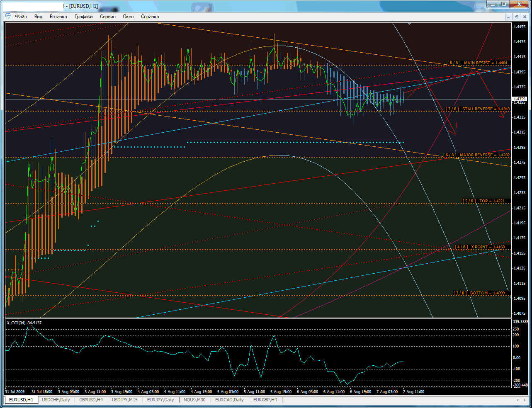Click the 1.4075 price scale value
The width and height of the screenshot is (532, 408).
point(520,313)
